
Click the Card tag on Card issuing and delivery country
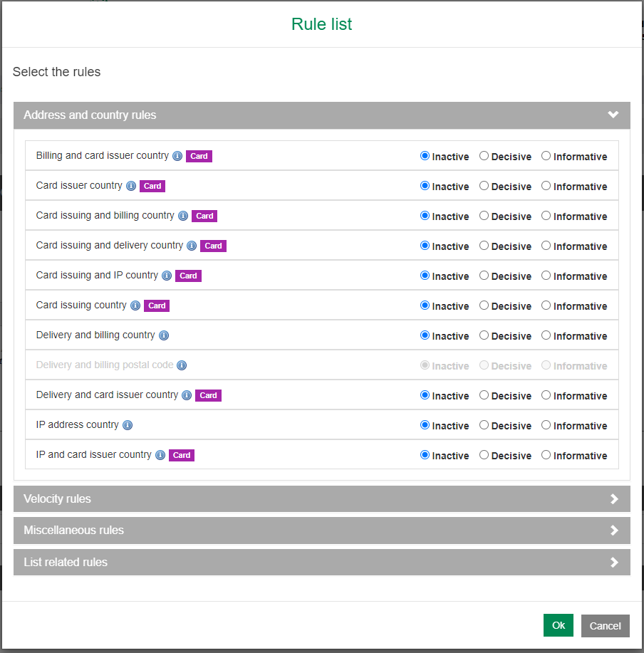point(213,246)
